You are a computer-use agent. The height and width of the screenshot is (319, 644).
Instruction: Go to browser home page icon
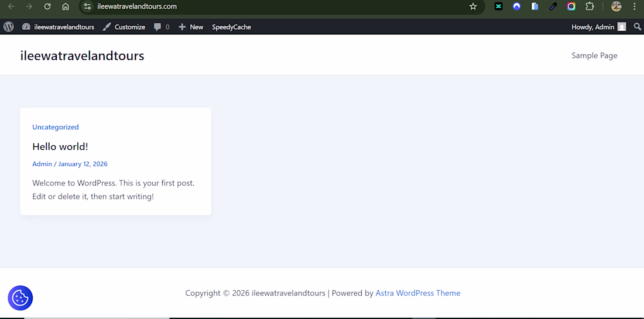66,6
